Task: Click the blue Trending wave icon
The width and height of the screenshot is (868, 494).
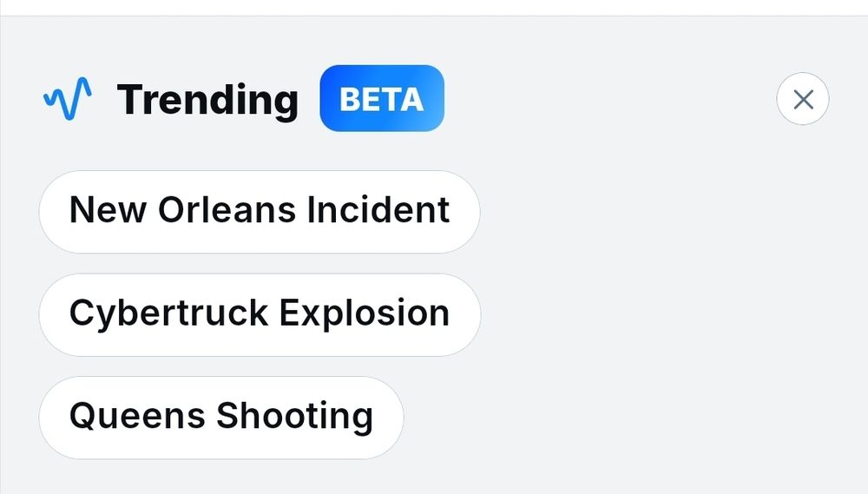Action: click(x=68, y=99)
